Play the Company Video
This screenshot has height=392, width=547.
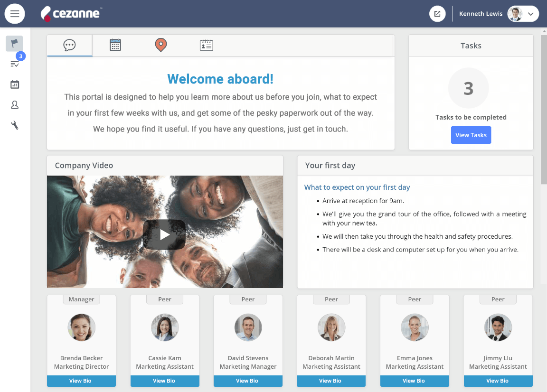click(164, 234)
